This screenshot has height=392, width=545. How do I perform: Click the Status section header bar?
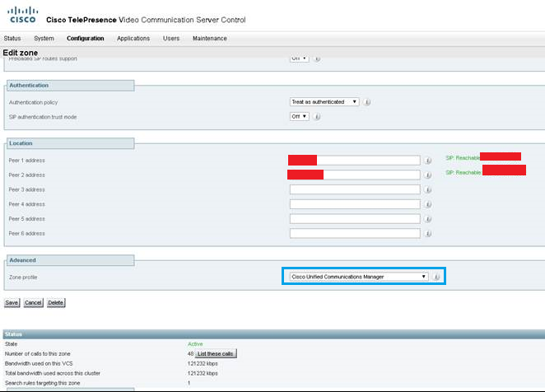[274, 334]
